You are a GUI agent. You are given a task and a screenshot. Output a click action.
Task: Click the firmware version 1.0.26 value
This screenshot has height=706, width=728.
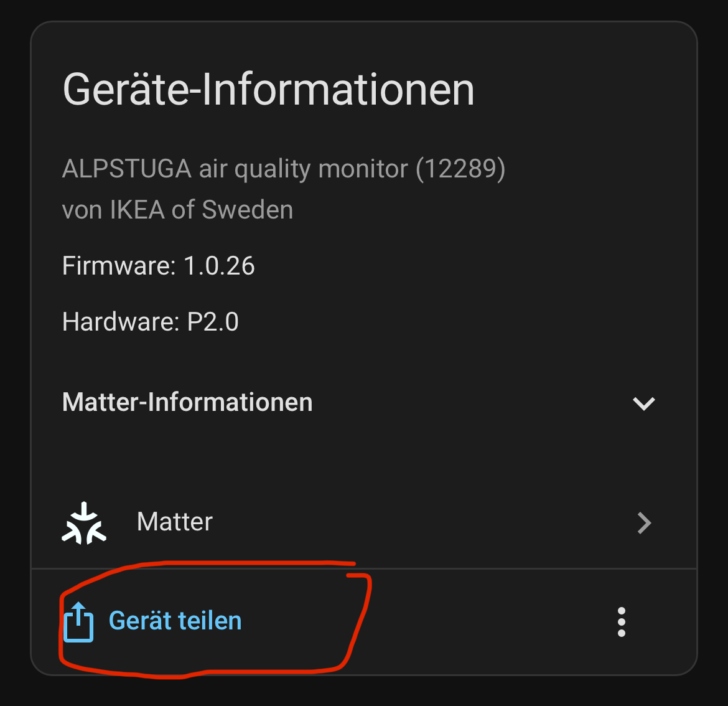219,266
